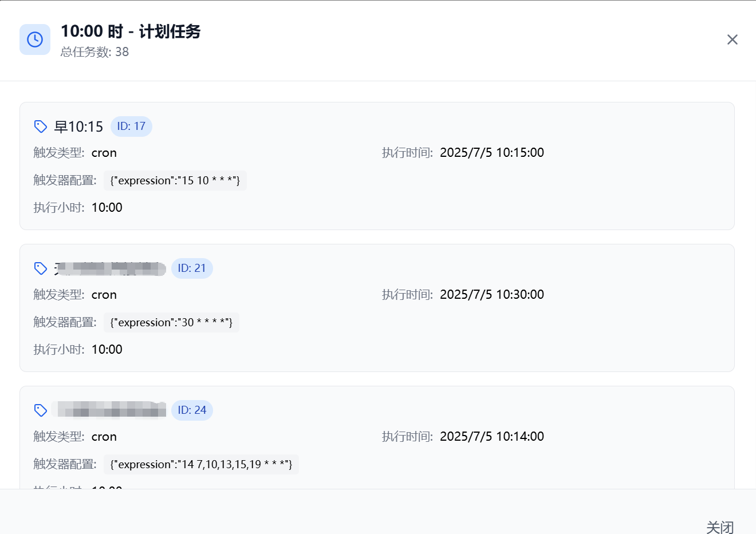Click execution time 2025/7/5 10:15:00

pos(492,153)
